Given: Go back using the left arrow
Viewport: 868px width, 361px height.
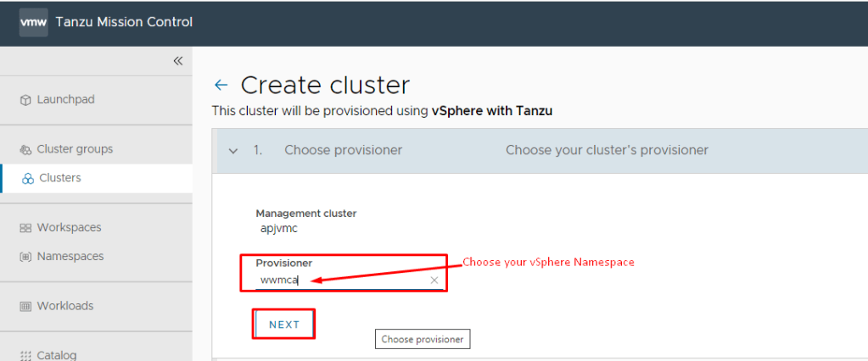Looking at the screenshot, I should [221, 85].
